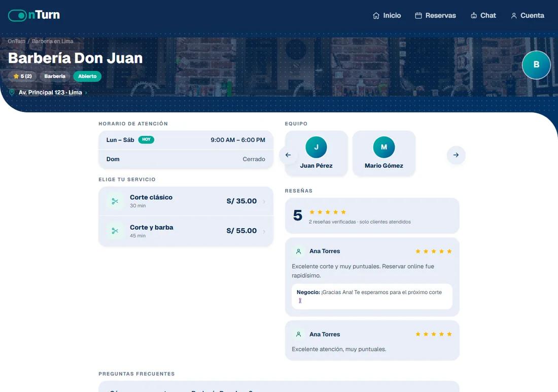Click the user icon on second Ana Torres review
The image size is (558, 392).
(x=299, y=334)
